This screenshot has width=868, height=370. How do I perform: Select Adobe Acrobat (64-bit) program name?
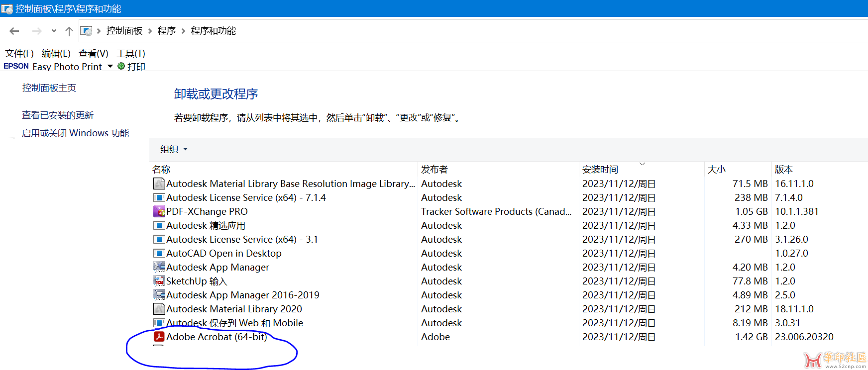click(x=217, y=337)
